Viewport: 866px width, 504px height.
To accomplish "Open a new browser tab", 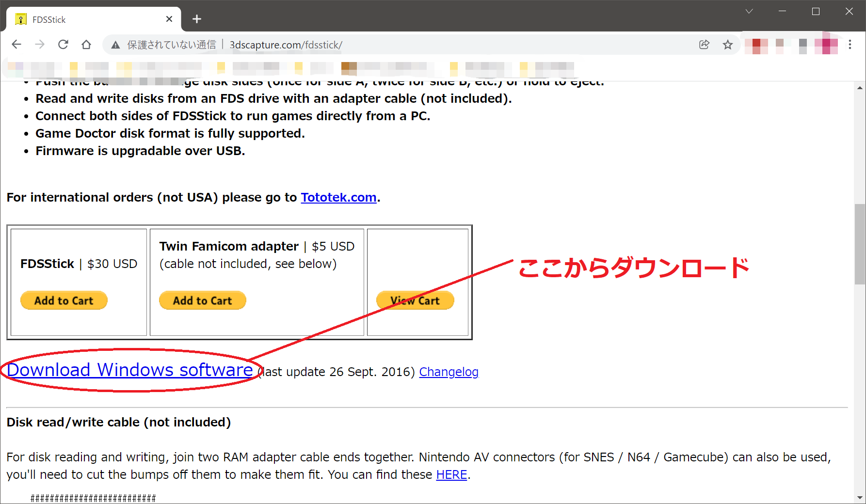I will click(196, 19).
